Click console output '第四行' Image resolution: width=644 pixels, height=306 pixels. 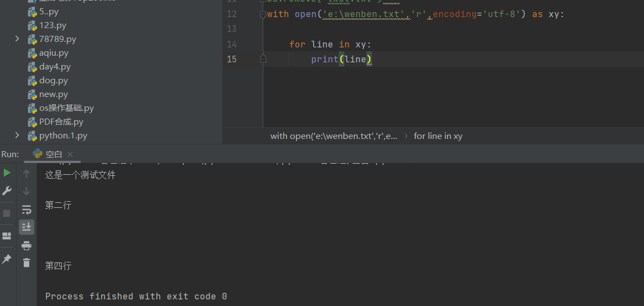pos(58,266)
